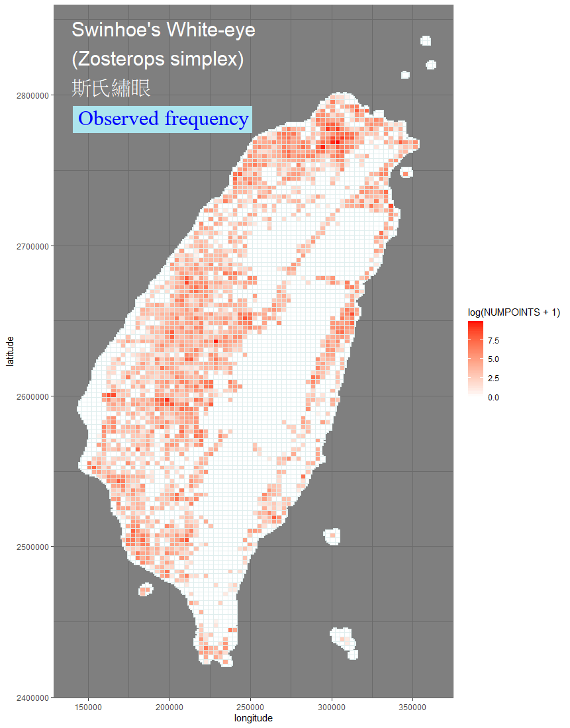This screenshot has width=570, height=728.
Task: Select the 'Swinhoe's White-eye' title text
Action: point(164,30)
